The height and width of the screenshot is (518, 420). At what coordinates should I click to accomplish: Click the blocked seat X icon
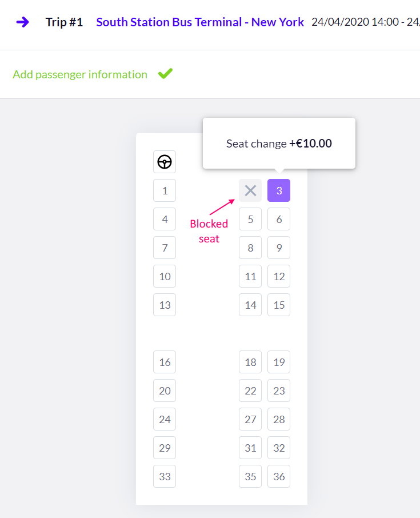(250, 190)
